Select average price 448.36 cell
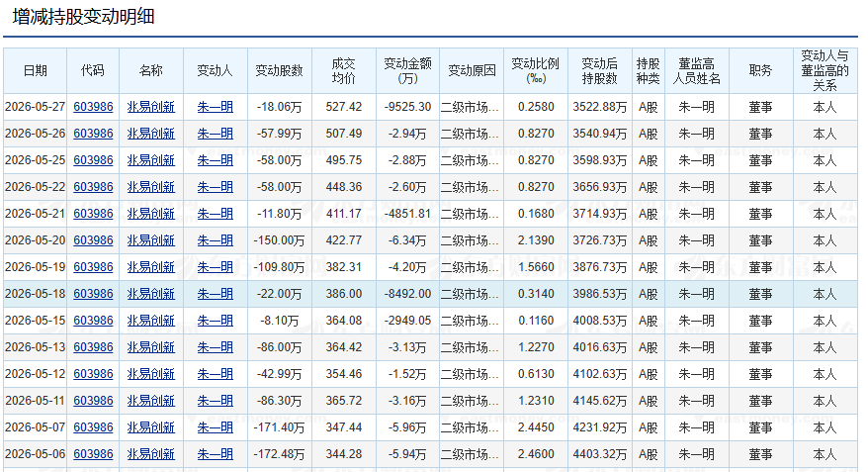This screenshot has width=868, height=472. [344, 187]
